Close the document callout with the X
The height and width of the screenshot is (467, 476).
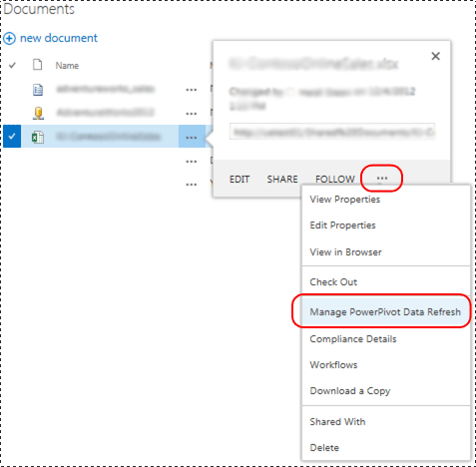435,56
